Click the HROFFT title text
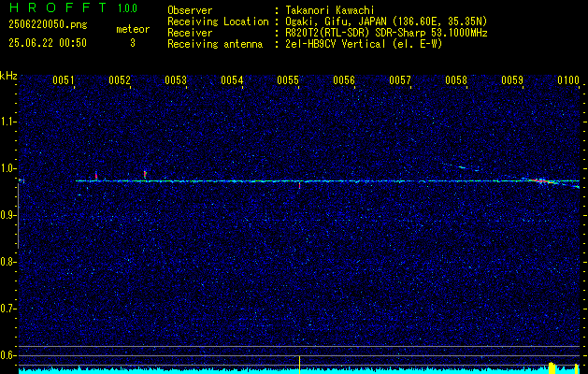 click(x=58, y=7)
